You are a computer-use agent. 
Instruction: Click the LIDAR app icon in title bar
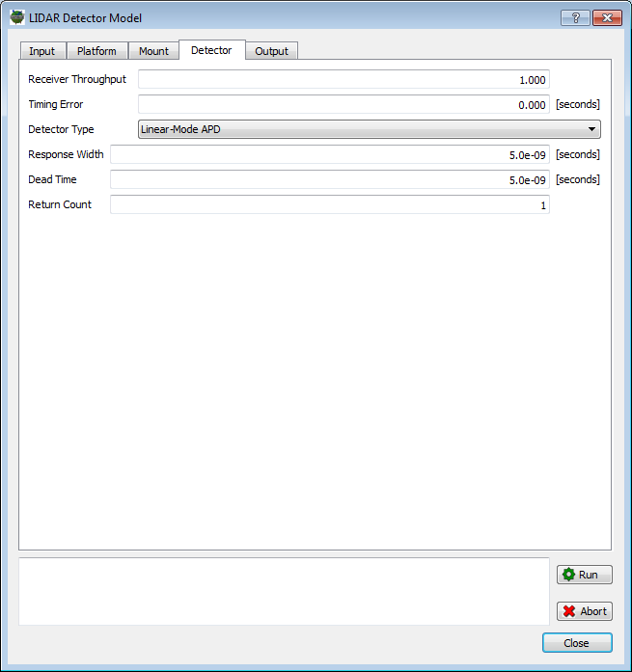point(17,17)
